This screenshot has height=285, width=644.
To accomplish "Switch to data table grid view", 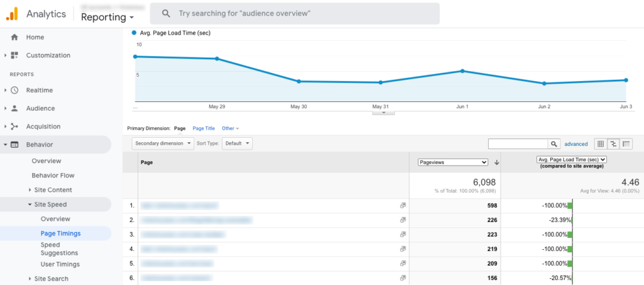I will [x=600, y=144].
